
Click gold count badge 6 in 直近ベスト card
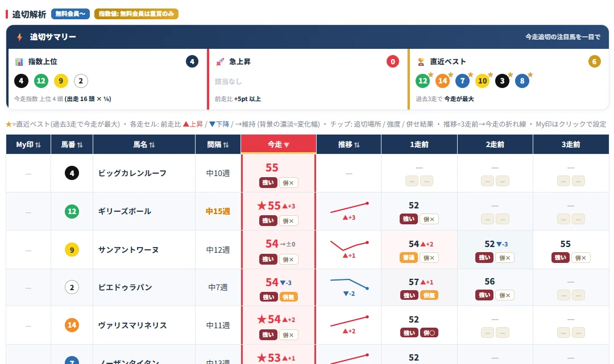pyautogui.click(x=595, y=61)
